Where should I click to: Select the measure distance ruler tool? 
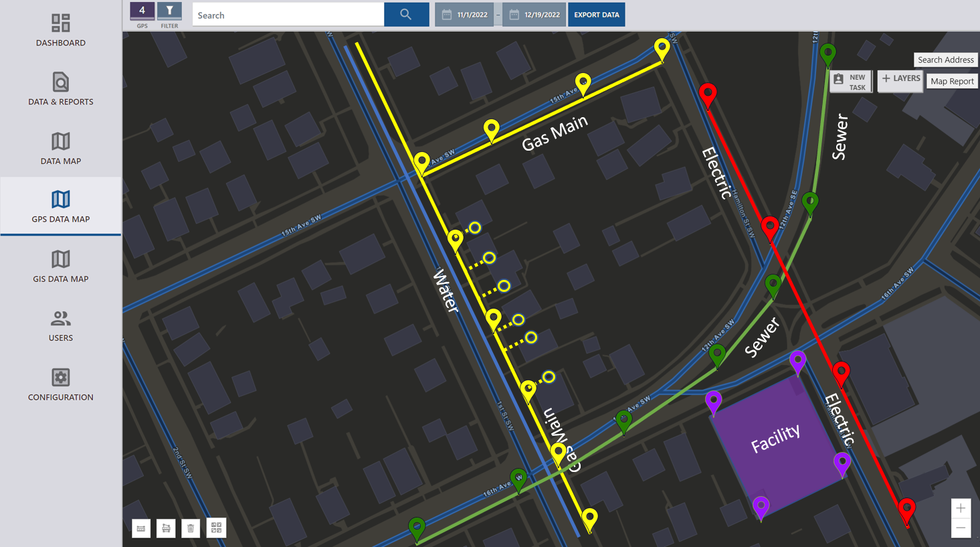coord(141,528)
